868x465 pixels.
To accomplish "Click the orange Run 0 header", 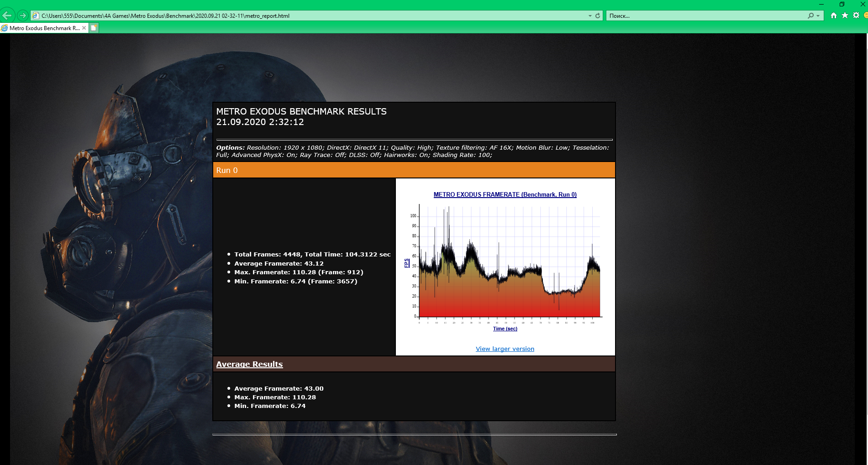I will coord(414,170).
